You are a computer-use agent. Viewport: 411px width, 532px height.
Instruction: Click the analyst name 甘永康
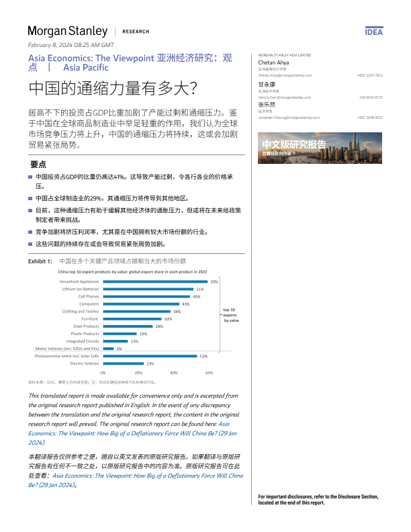click(267, 85)
